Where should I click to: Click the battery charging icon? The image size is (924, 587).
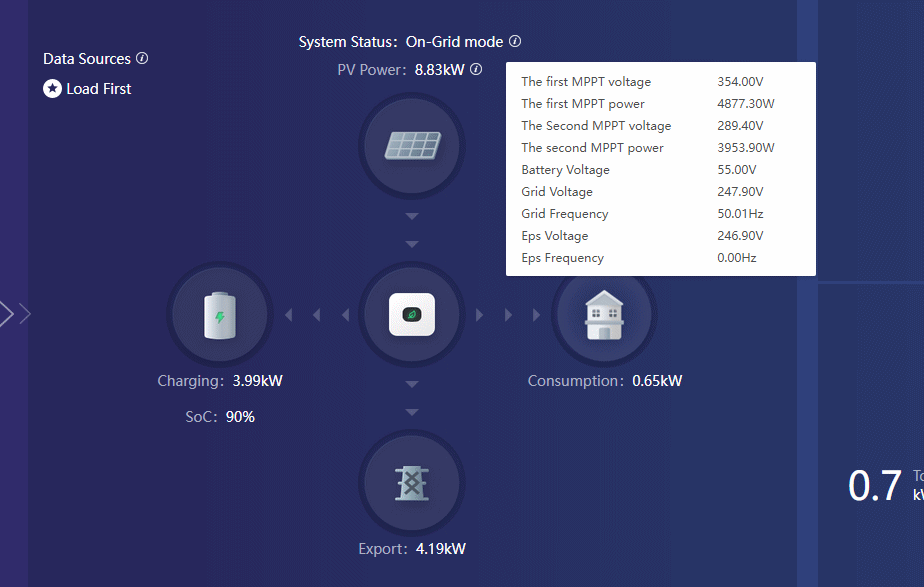pos(219,315)
